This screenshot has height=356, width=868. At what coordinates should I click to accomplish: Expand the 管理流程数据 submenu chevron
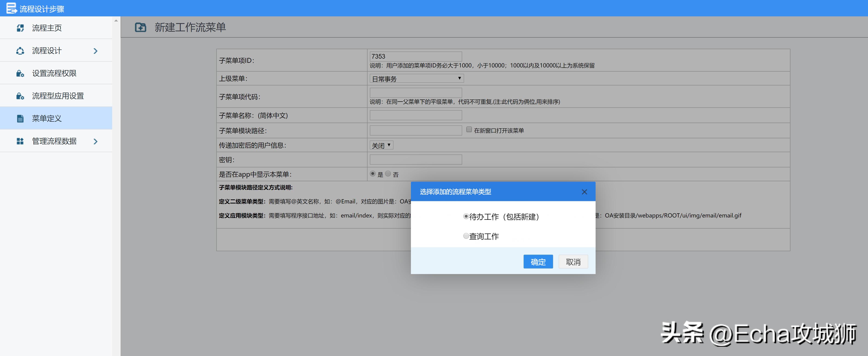coord(96,141)
